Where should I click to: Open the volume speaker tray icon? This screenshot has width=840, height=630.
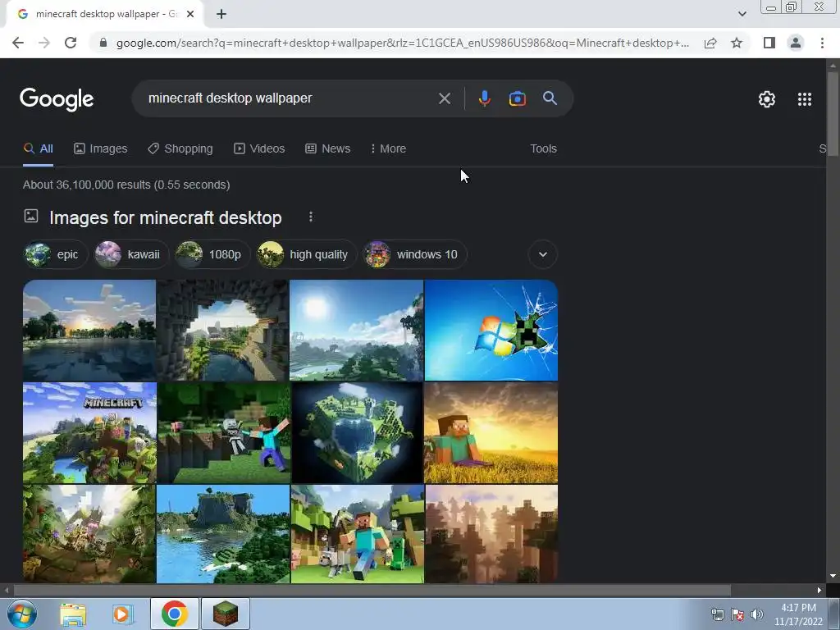(x=756, y=614)
